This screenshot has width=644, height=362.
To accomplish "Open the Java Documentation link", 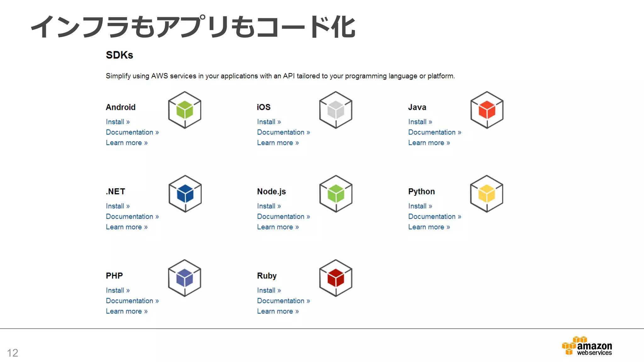I will 435,132.
